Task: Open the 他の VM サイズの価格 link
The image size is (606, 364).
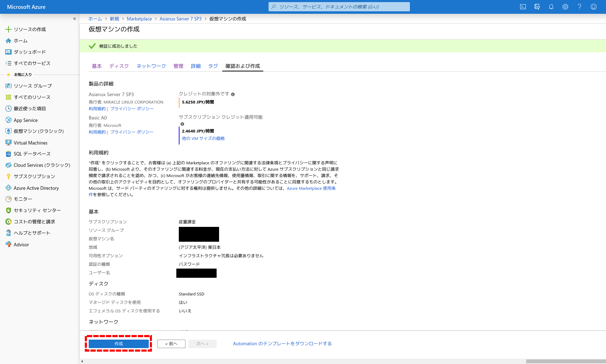Action: pos(203,139)
